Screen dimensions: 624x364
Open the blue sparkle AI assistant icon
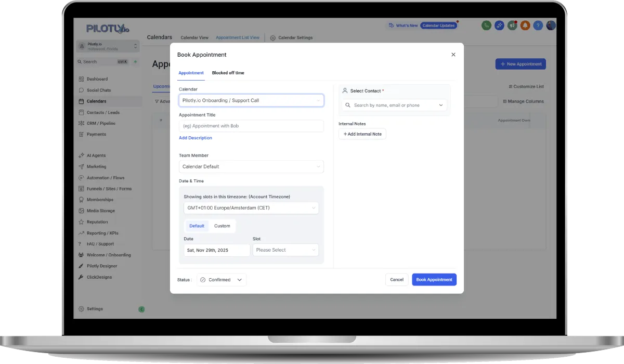point(499,25)
